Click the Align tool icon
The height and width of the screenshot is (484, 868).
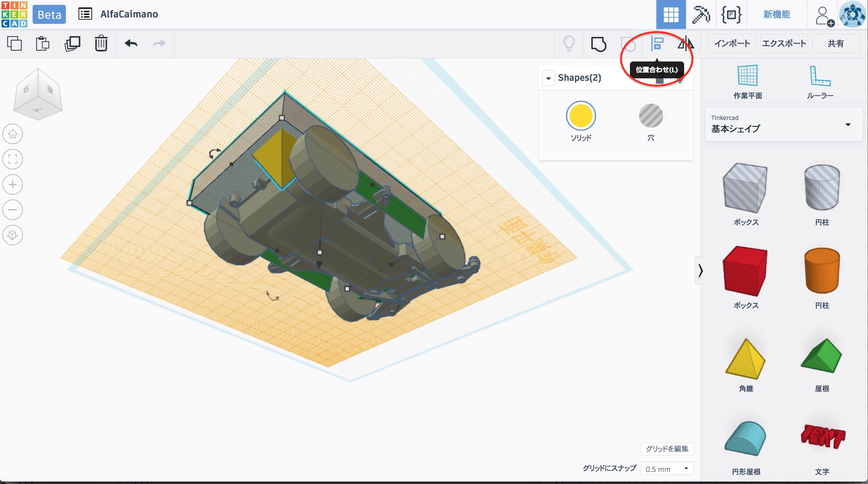(657, 43)
